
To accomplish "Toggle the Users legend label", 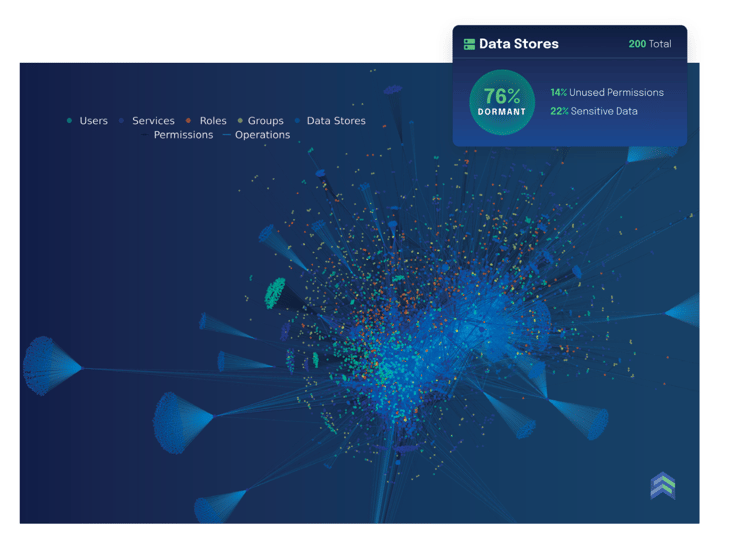I will click(x=94, y=121).
